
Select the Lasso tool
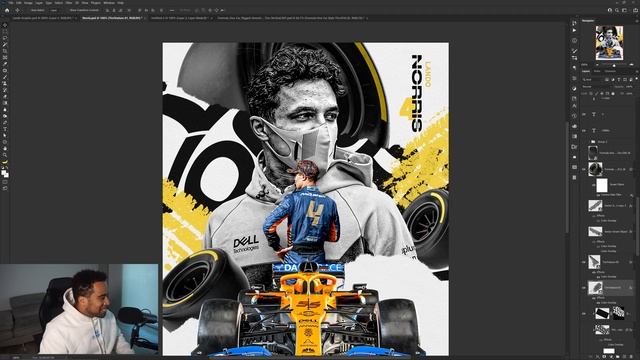click(x=4, y=38)
